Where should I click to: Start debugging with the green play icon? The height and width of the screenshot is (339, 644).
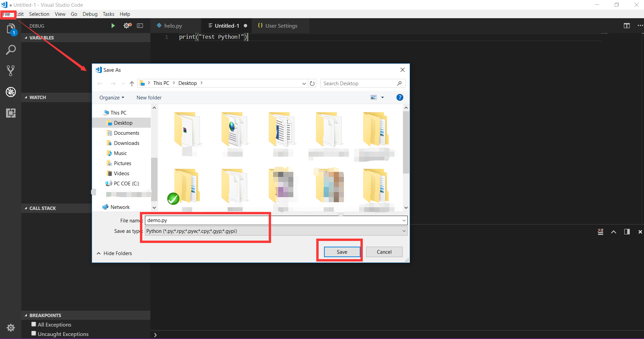tap(113, 26)
